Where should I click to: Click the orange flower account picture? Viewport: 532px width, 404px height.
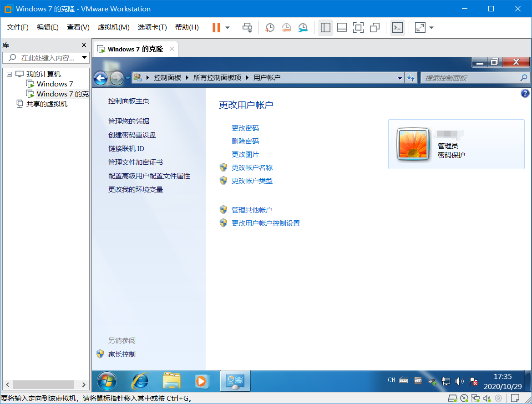tap(413, 144)
